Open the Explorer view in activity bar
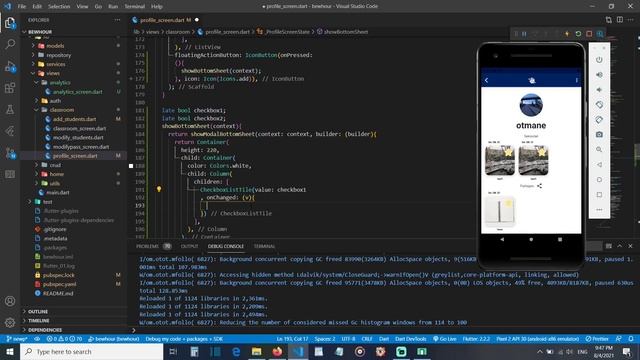 pos(10,23)
